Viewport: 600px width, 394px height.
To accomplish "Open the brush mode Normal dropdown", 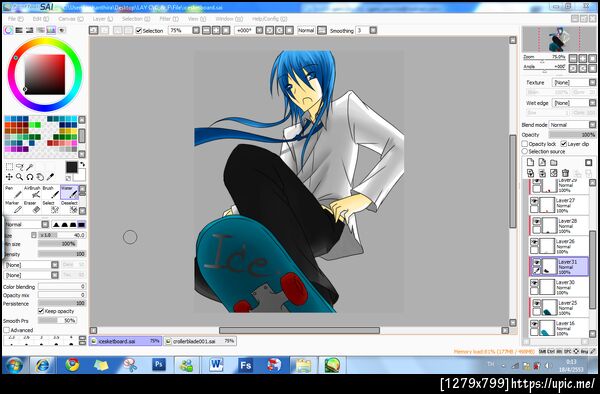I will 45,225.
